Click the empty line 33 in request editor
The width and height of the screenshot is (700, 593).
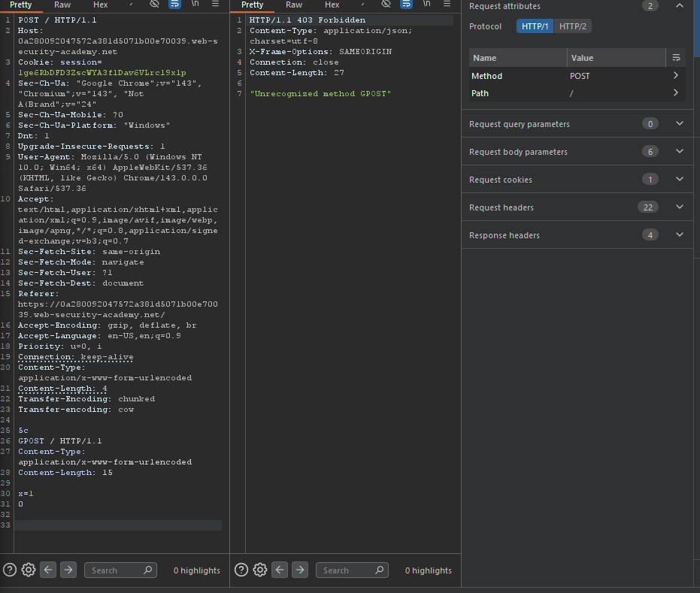(x=118, y=525)
